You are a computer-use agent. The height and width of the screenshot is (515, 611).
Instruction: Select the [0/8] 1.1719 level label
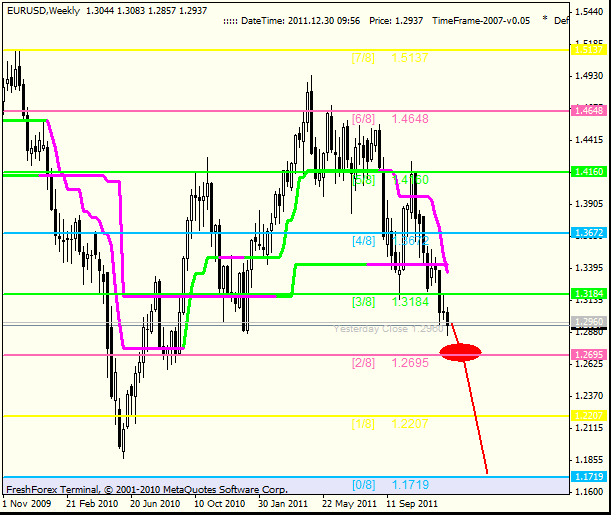tap(390, 485)
